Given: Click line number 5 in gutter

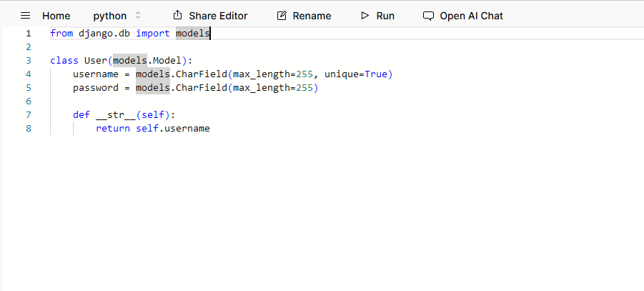Looking at the screenshot, I should point(29,87).
